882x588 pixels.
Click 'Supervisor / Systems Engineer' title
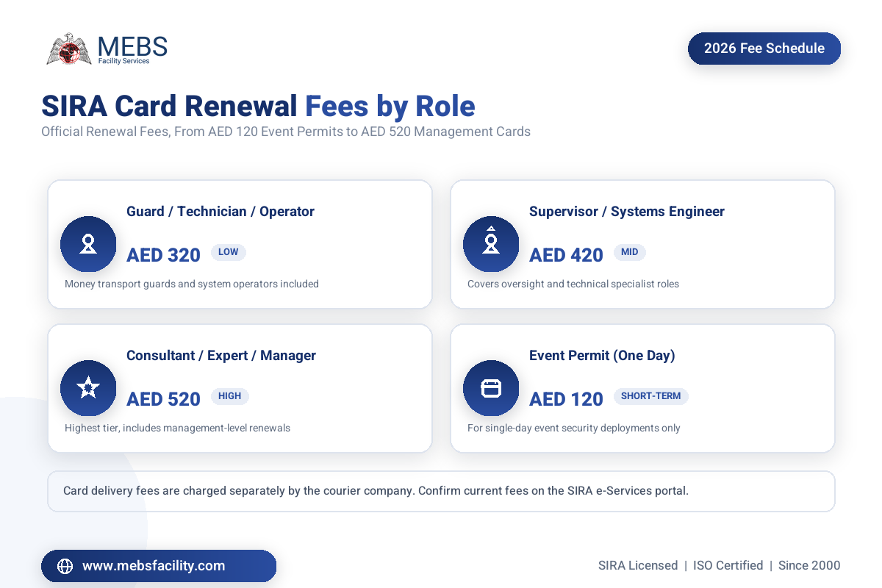click(x=627, y=212)
